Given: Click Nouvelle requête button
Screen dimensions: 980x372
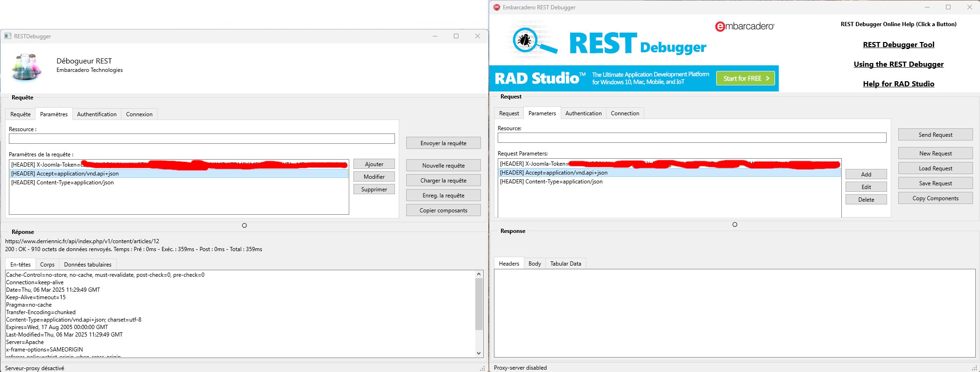Looking at the screenshot, I should tap(444, 165).
